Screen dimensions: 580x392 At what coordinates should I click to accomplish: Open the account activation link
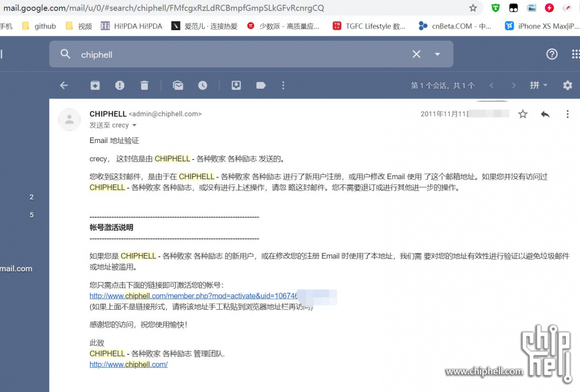(x=194, y=296)
